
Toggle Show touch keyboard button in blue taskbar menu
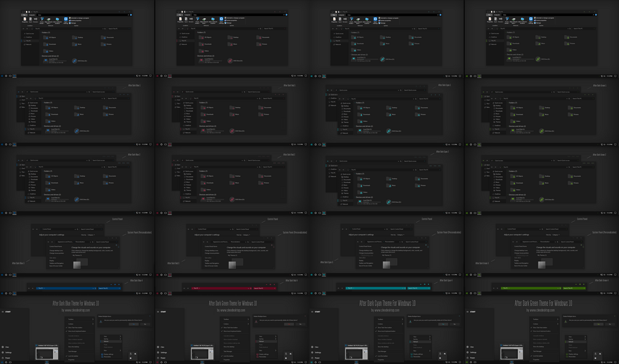79,331
